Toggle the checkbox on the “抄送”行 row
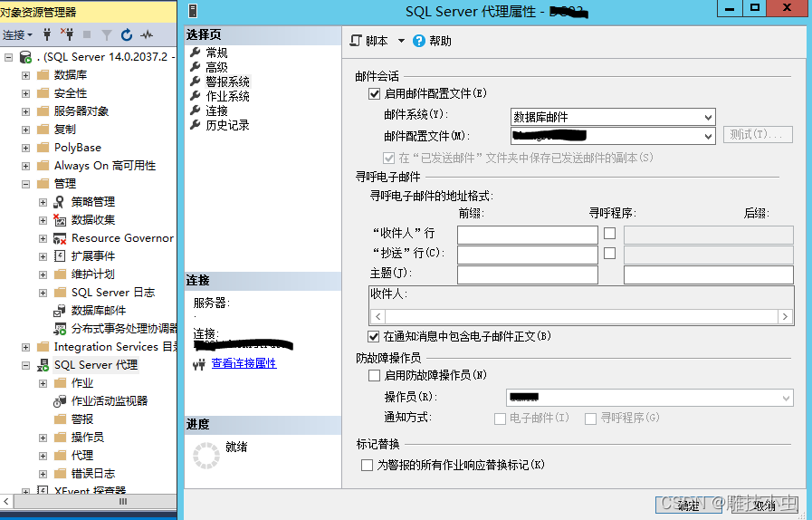The image size is (812, 520). [x=610, y=253]
